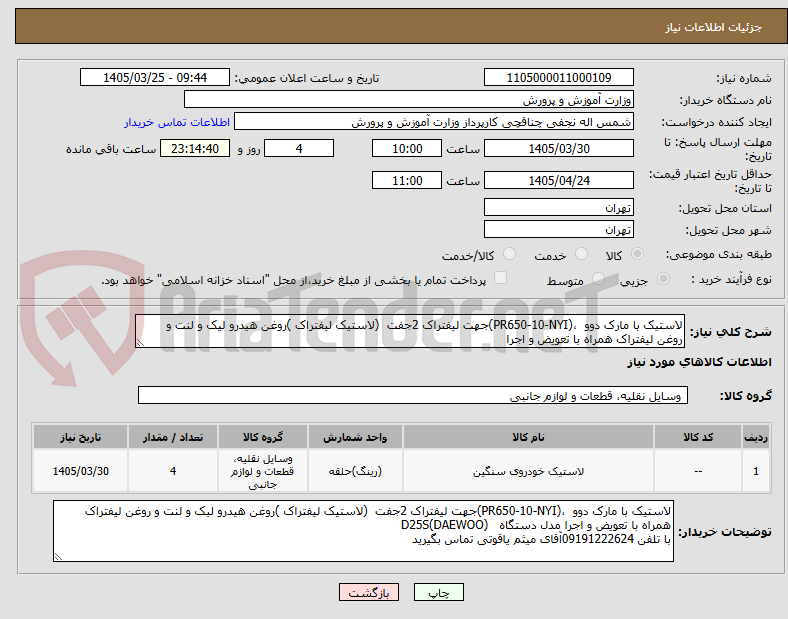Click the استان محل تحویل field تهران

coord(558,207)
